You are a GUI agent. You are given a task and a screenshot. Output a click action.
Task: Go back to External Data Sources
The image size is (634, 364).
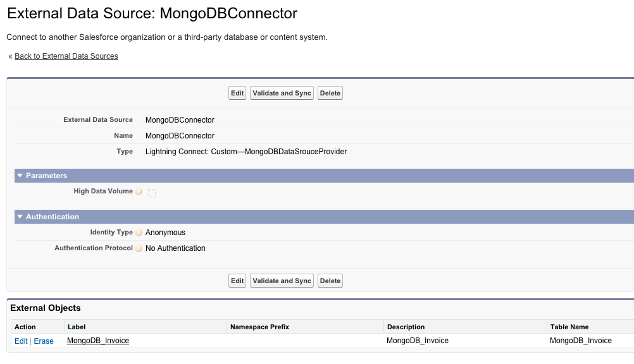pyautogui.click(x=66, y=56)
